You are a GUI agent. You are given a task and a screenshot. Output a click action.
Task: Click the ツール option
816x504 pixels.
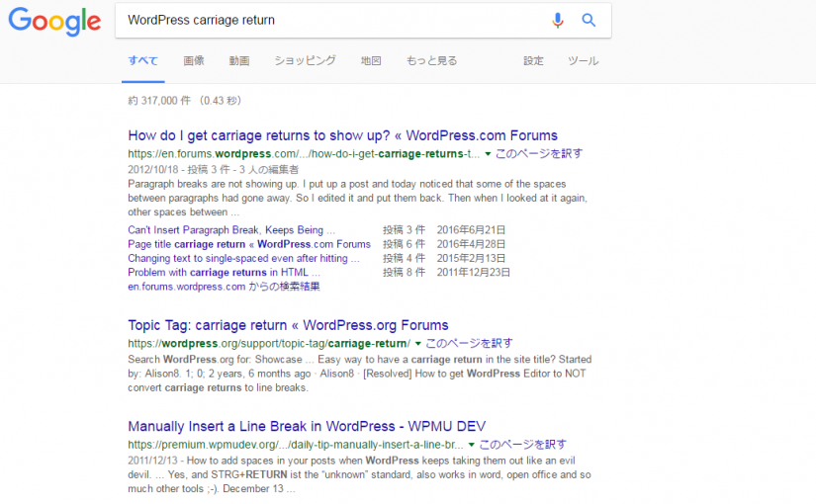[584, 61]
